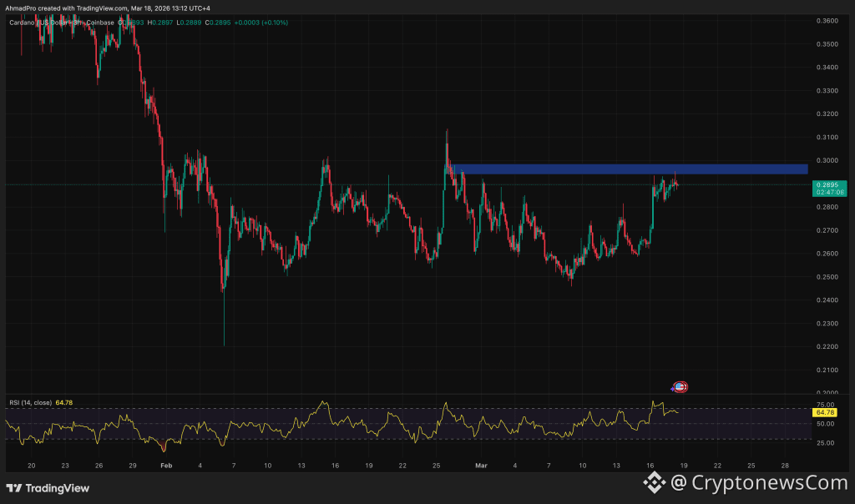Click the yellow 64.78 RSI axis label
The width and height of the screenshot is (855, 504).
(x=826, y=412)
